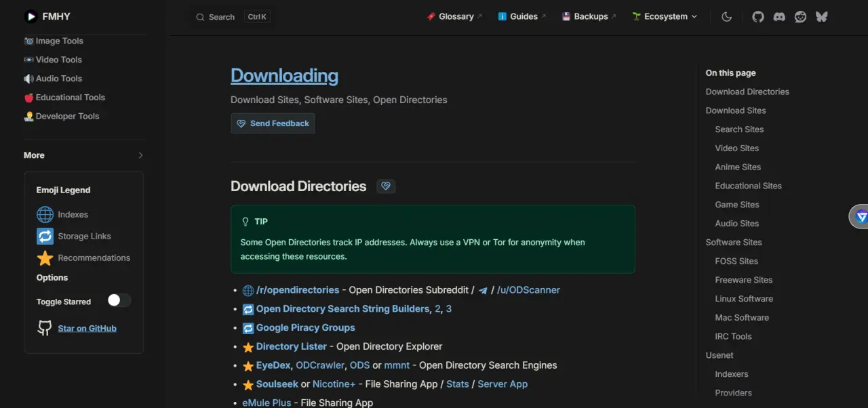Screen dimensions: 868x408
Task: Click the storage icon before Google Piracy Groups
Action: click(248, 328)
